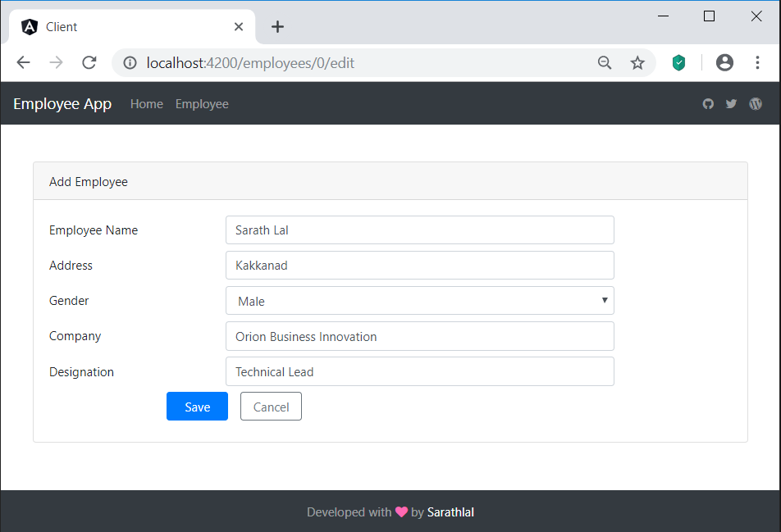Open the Chrome profile avatar icon
The height and width of the screenshot is (532, 781).
coord(724,62)
